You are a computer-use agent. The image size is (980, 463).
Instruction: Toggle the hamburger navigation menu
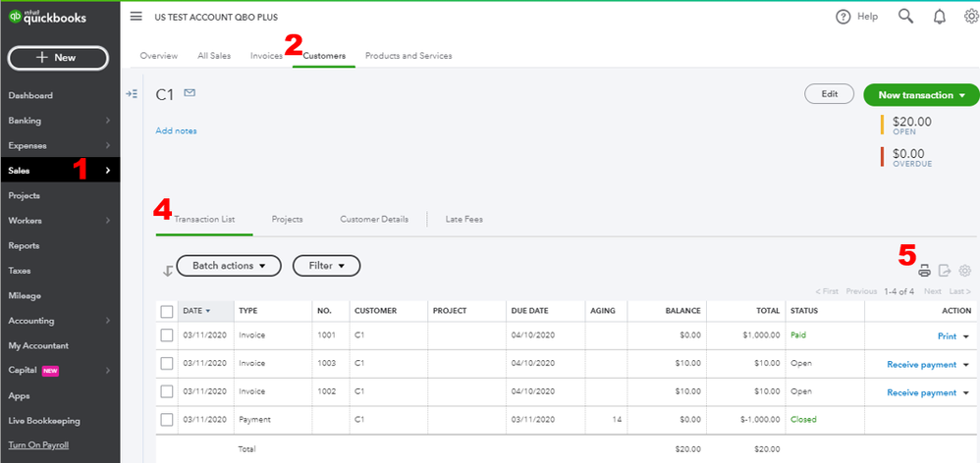tap(136, 17)
